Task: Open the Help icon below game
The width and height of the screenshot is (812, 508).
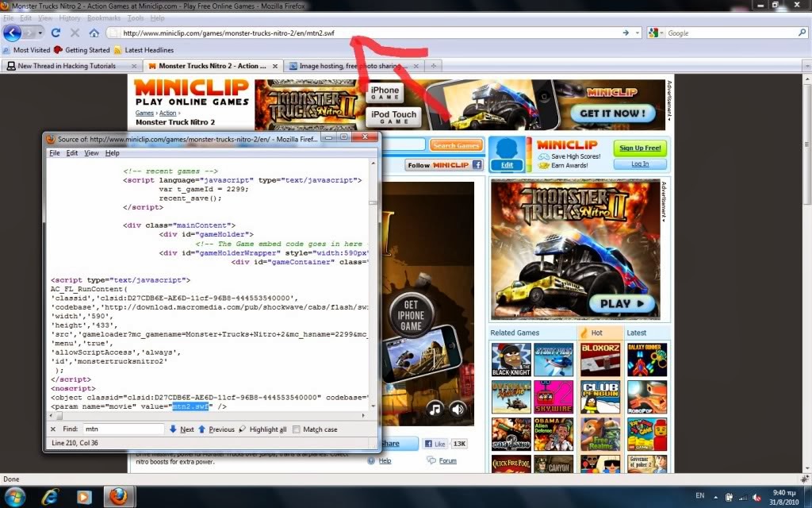Action: tap(371, 460)
